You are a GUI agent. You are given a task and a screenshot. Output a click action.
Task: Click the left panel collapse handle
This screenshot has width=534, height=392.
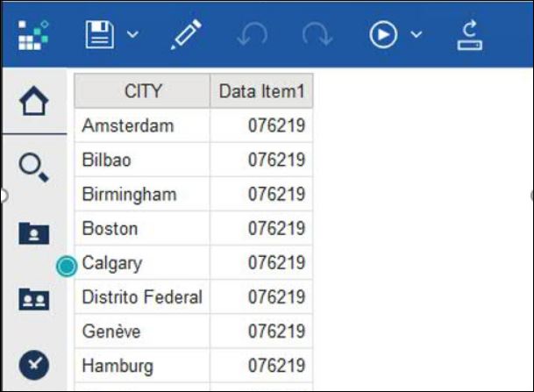4,196
